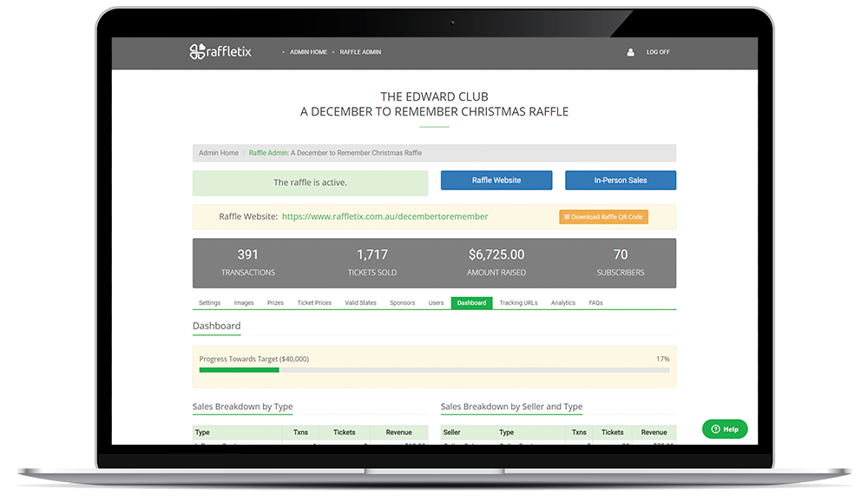Screen dimensions: 868x496
Task: View the Analytics tab
Action: [562, 303]
